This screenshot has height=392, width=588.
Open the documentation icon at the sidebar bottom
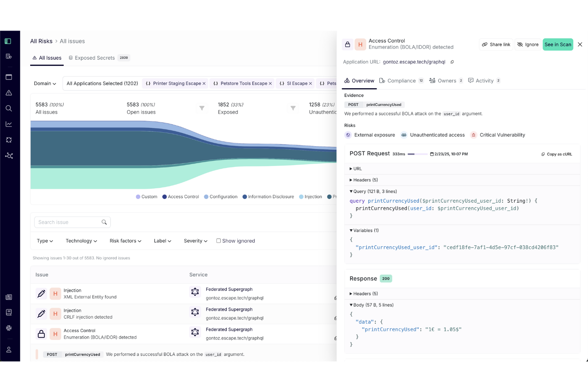(x=9, y=312)
